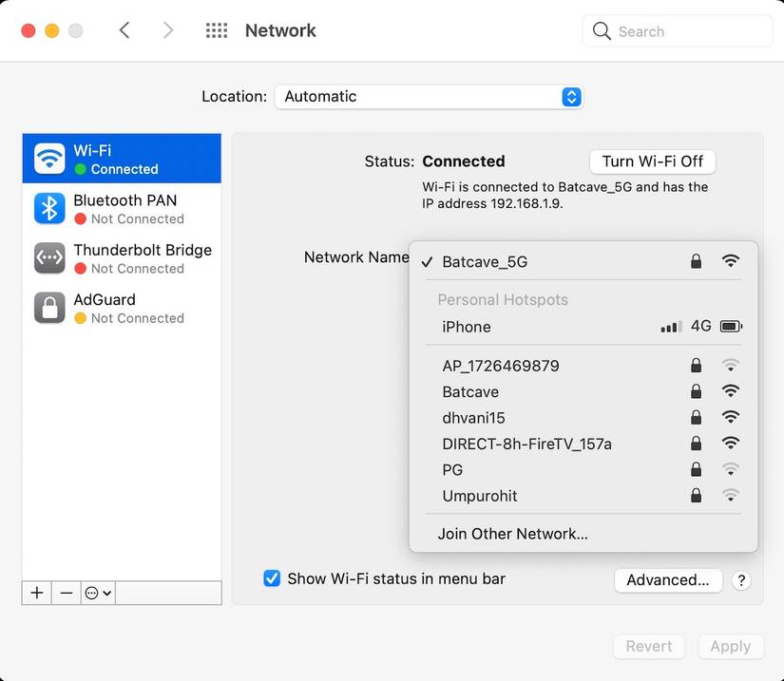Click the help question mark button
The height and width of the screenshot is (681, 784).
[742, 580]
